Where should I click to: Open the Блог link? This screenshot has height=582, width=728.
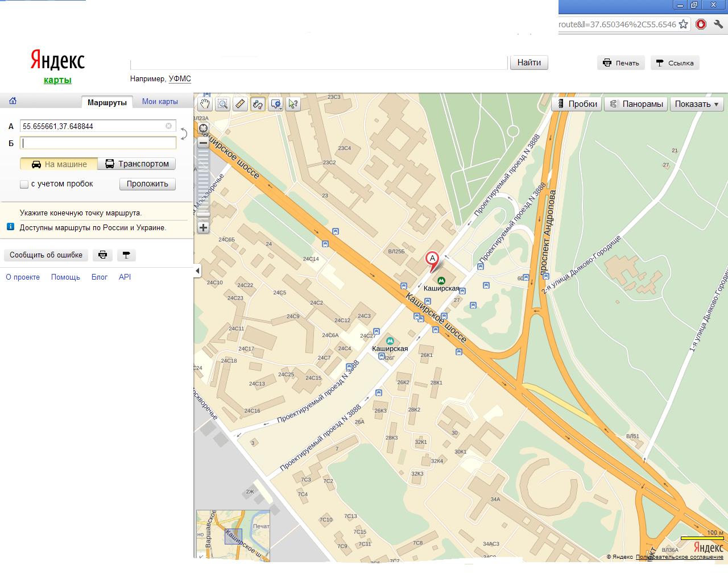100,277
